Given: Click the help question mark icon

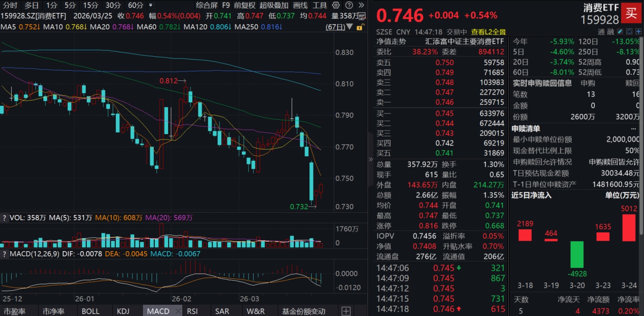Looking at the screenshot, I should [350, 5].
